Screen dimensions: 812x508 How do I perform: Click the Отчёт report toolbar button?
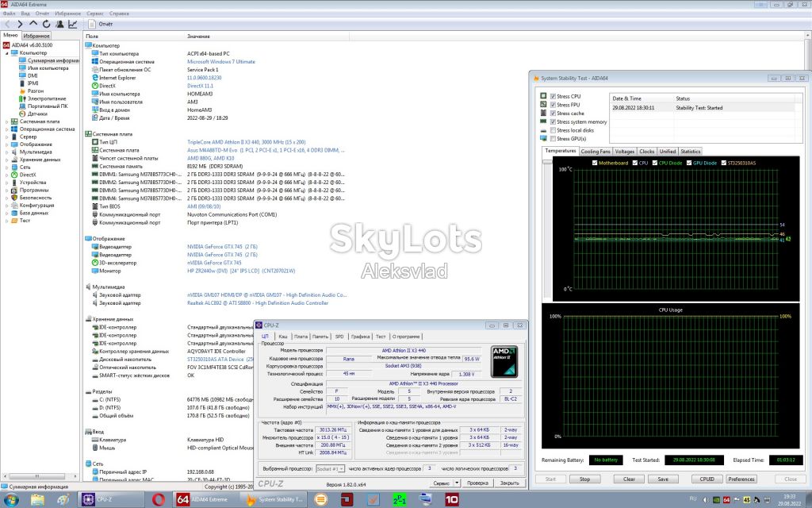(101, 24)
